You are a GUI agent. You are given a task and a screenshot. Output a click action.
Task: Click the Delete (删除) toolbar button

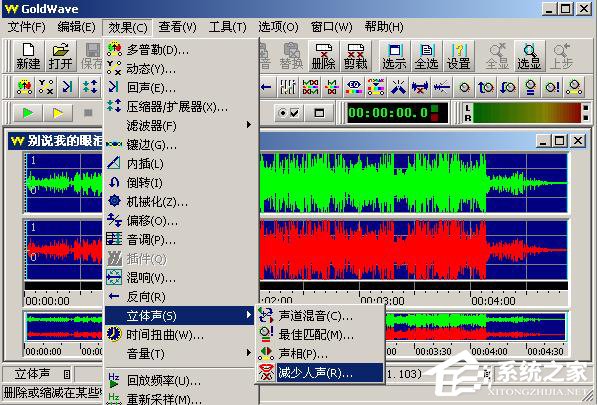(x=323, y=56)
